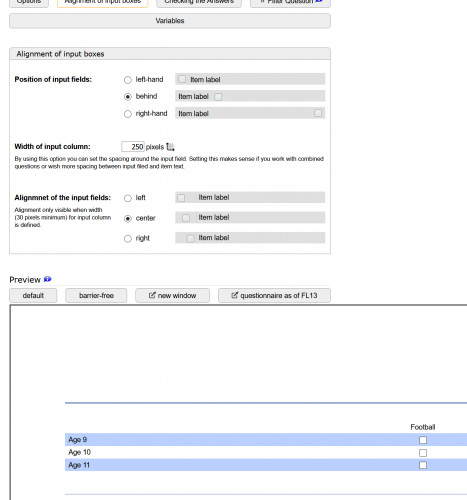Click the Age 9 row label

click(x=78, y=440)
